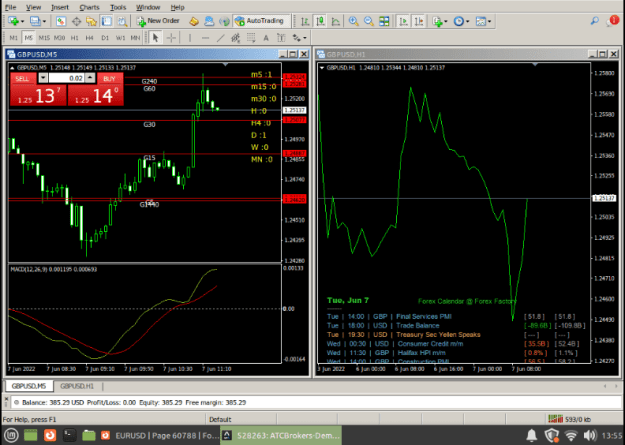Click the New Order button
Screen dimensions: 625x445
pos(158,21)
